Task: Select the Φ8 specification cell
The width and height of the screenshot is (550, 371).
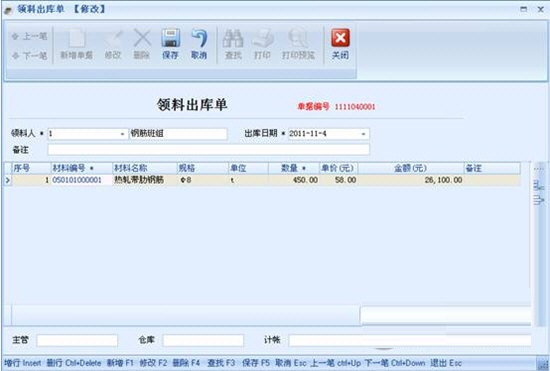Action: click(x=202, y=180)
